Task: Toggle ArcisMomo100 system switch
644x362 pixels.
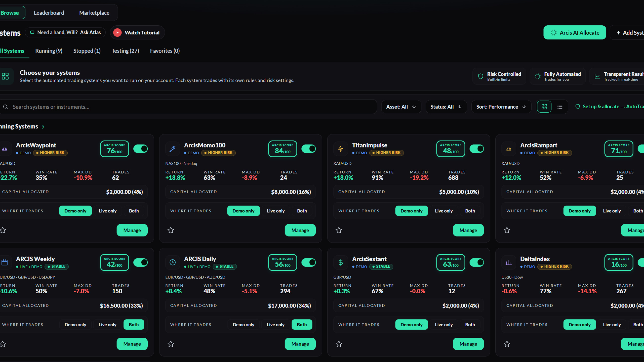Action: [309, 149]
